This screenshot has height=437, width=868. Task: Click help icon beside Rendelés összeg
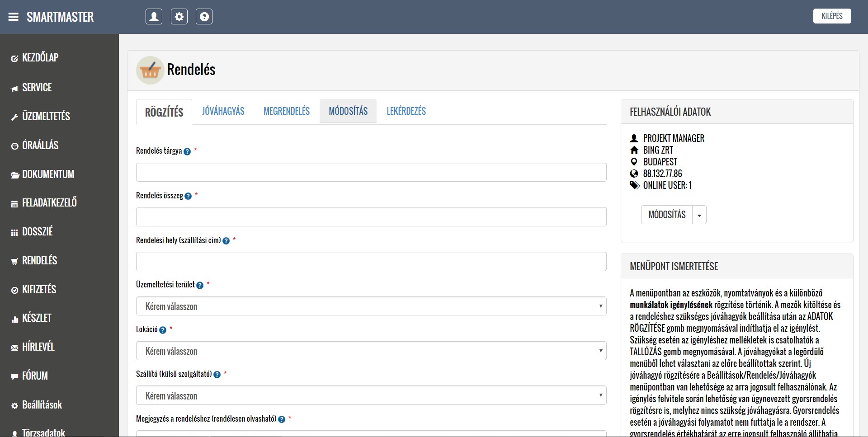[188, 196]
